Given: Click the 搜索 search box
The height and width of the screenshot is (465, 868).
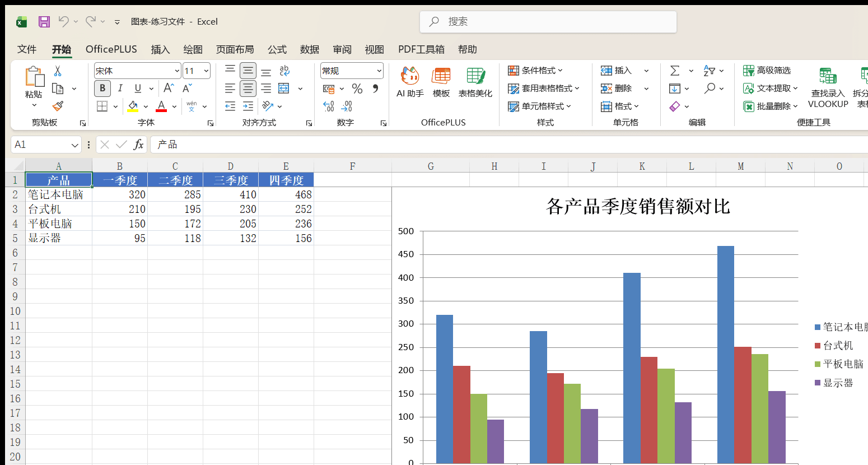Looking at the screenshot, I should click(548, 22).
